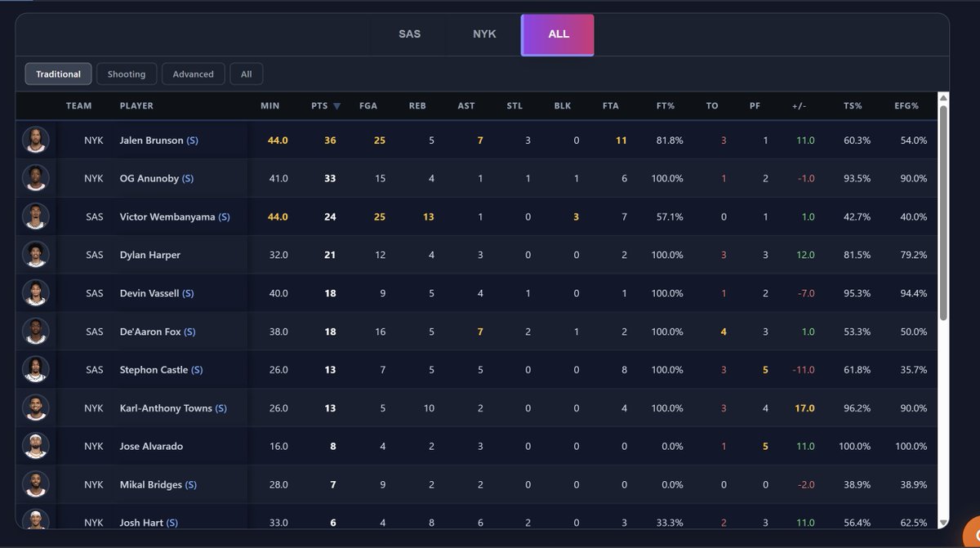Switch to the SAS team tab

(x=410, y=34)
